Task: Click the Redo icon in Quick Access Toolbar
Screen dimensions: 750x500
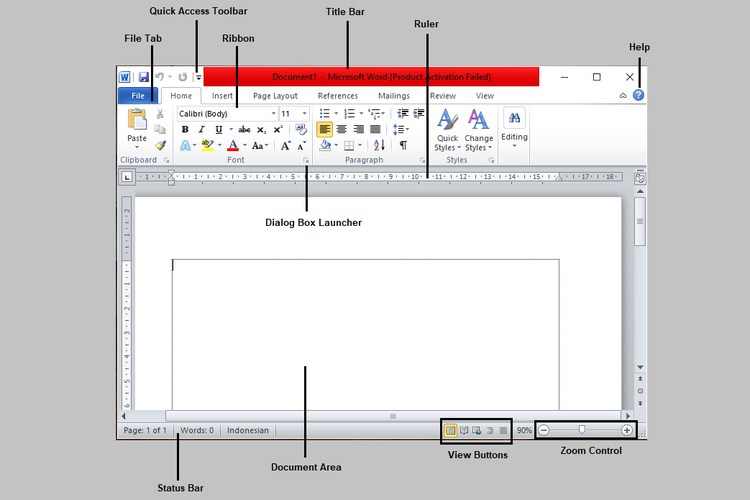Action: [182, 77]
